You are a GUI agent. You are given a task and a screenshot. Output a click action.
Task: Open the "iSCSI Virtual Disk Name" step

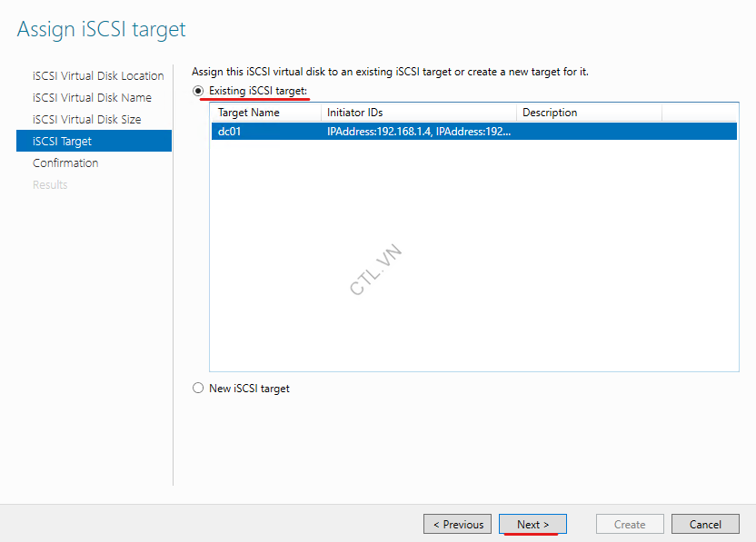[x=94, y=97]
